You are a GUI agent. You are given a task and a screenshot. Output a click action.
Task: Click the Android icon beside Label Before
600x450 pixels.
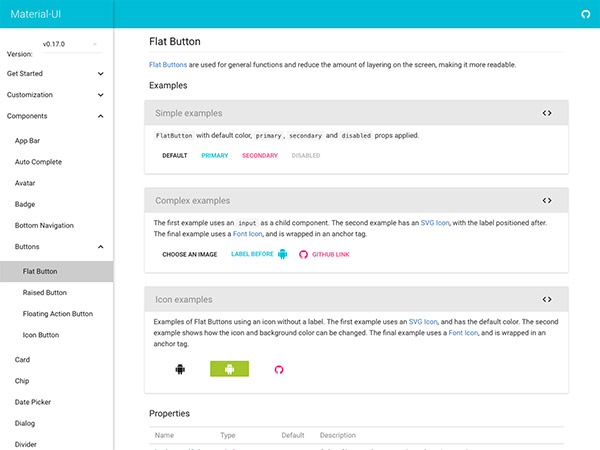[x=282, y=254]
